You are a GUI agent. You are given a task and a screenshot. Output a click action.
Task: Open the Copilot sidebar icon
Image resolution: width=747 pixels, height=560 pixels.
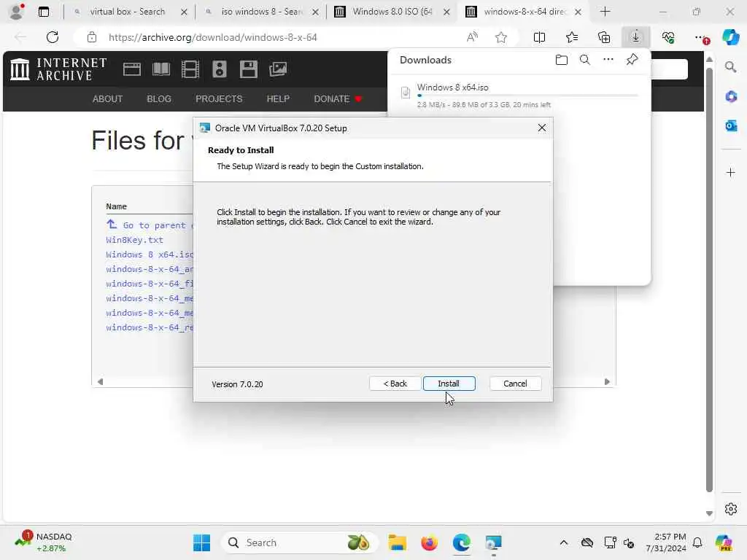(x=731, y=37)
